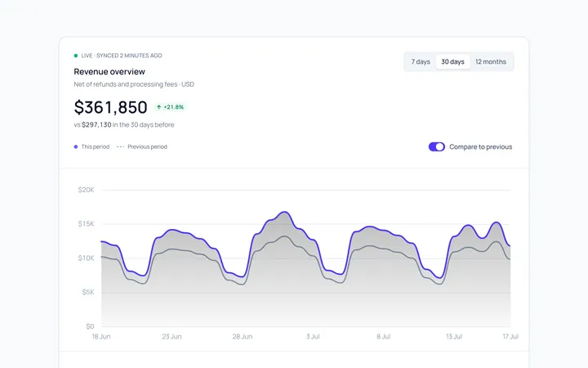The height and width of the screenshot is (368, 588).
Task: Open the 12 months view
Action: click(x=491, y=61)
